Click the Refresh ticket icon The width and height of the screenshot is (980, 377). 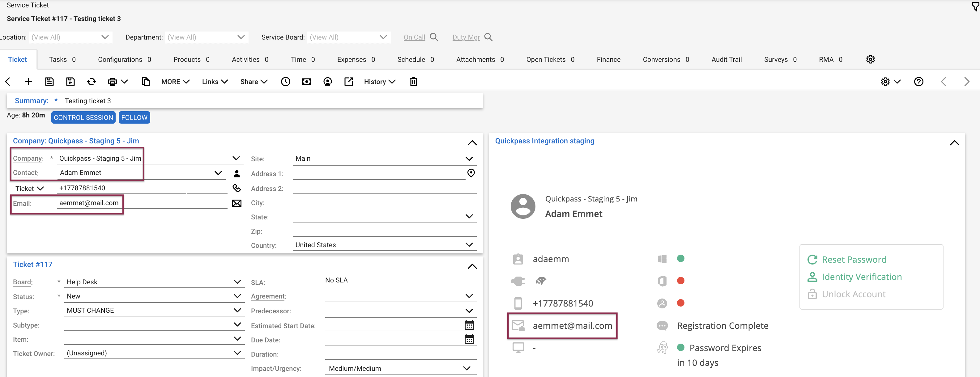[x=91, y=81]
